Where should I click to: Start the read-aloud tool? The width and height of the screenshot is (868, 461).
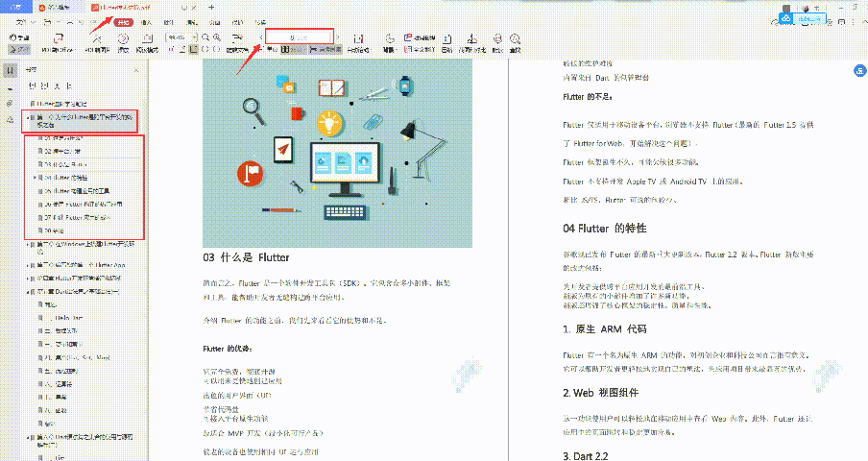click(497, 42)
